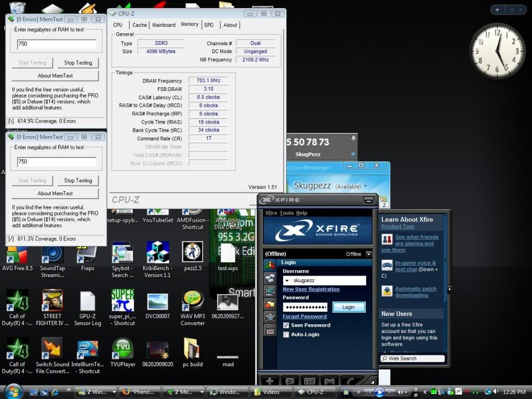Open the videos clapperboard icon in Xfire
Screen dimensions: 532x399
point(270,330)
